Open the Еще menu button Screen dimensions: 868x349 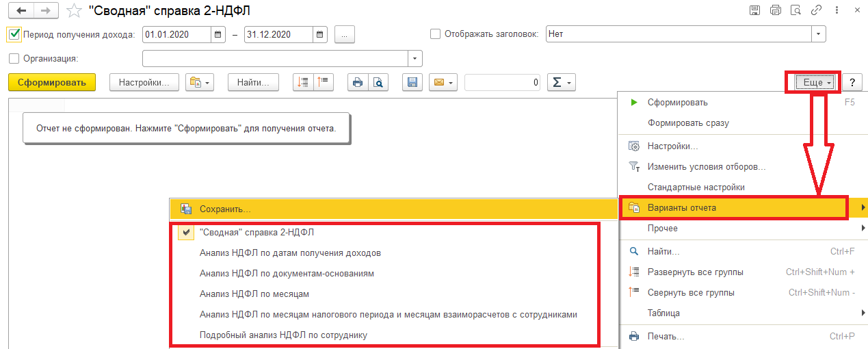point(817,82)
